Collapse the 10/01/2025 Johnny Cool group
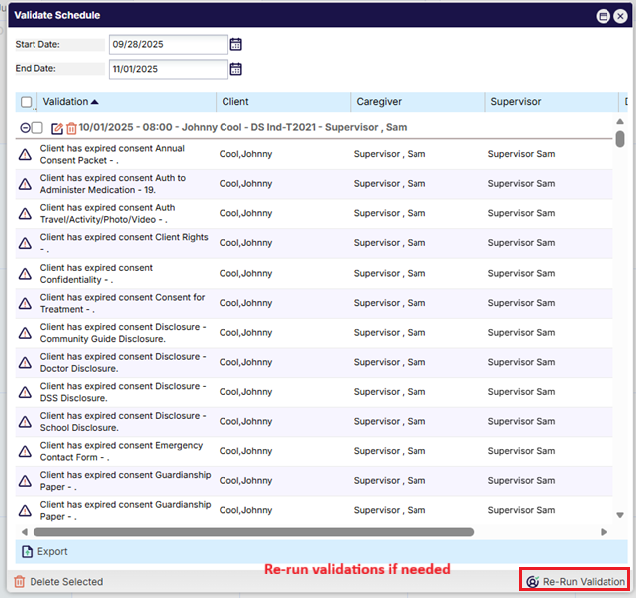 pos(25,128)
